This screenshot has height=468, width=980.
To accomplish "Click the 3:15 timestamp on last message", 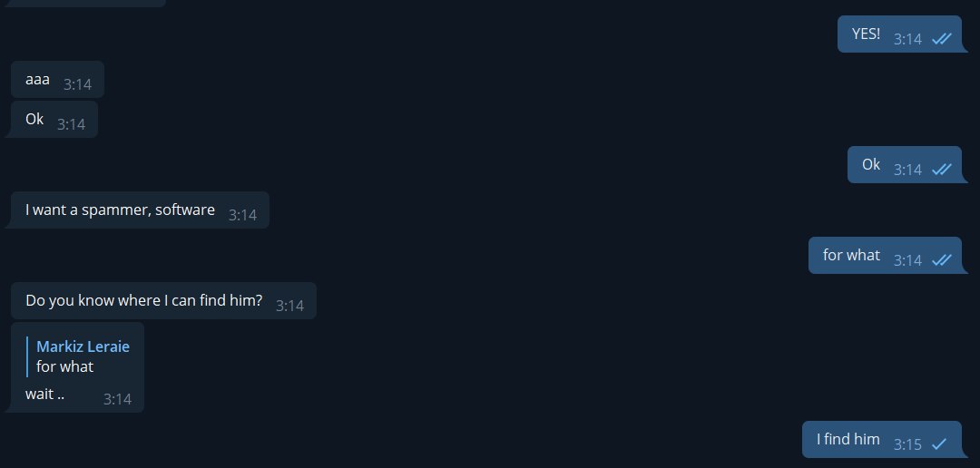I will [x=907, y=444].
